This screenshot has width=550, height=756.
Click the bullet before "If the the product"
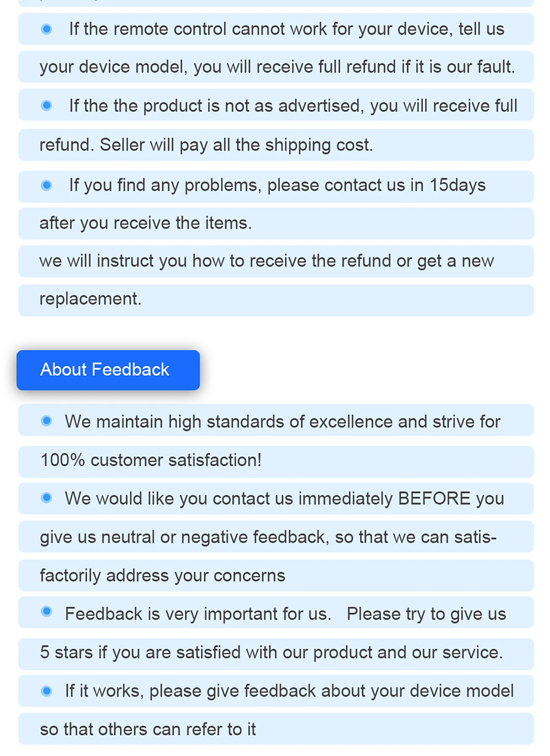tap(47, 105)
